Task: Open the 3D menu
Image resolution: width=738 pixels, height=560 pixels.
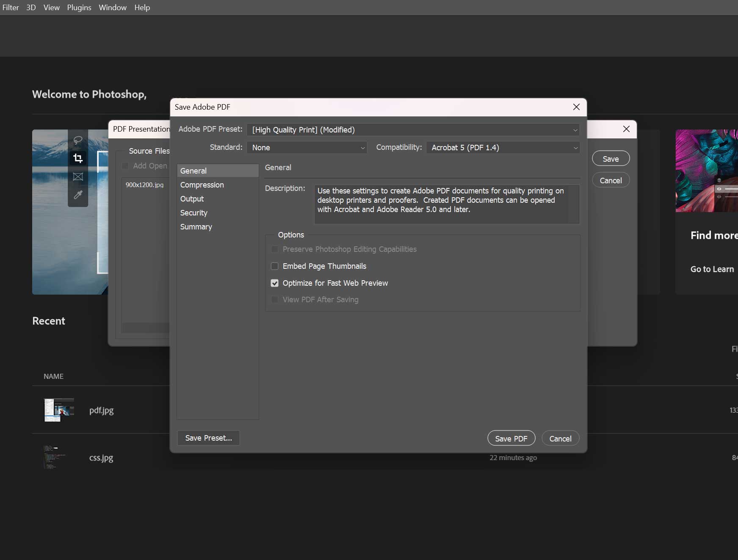Action: (x=31, y=8)
